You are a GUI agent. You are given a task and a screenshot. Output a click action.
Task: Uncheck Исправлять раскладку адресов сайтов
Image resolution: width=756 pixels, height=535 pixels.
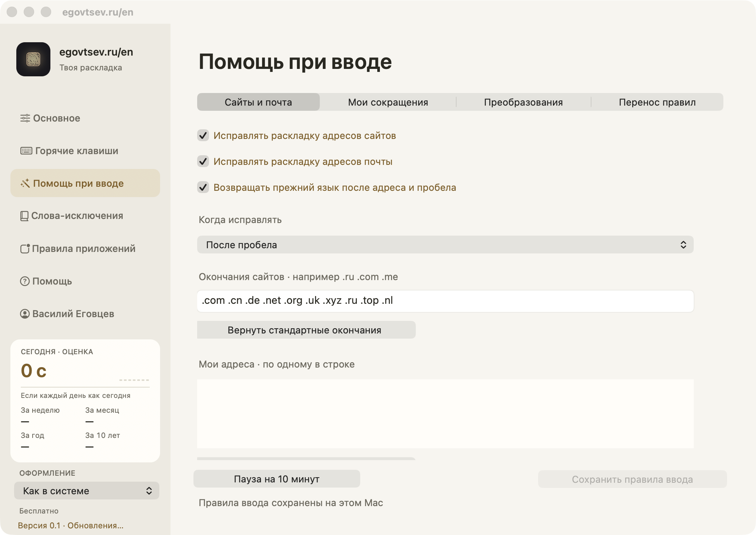click(203, 136)
